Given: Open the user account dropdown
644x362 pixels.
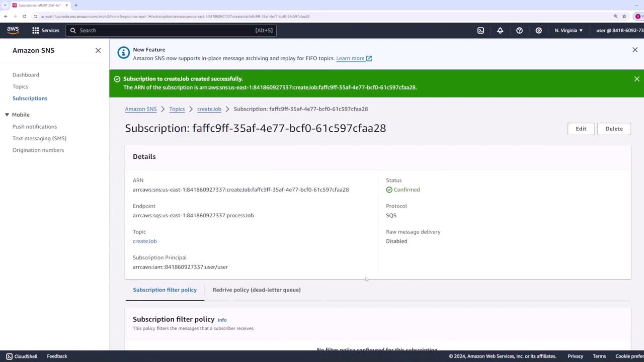Looking at the screenshot, I should coord(620,30).
